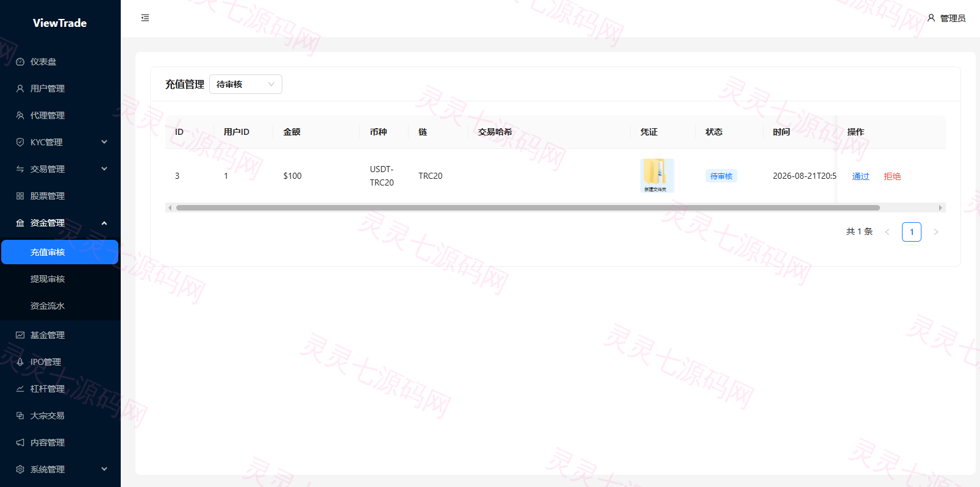Open 杠杆管理 menu item
The height and width of the screenshot is (487, 980).
[60, 389]
